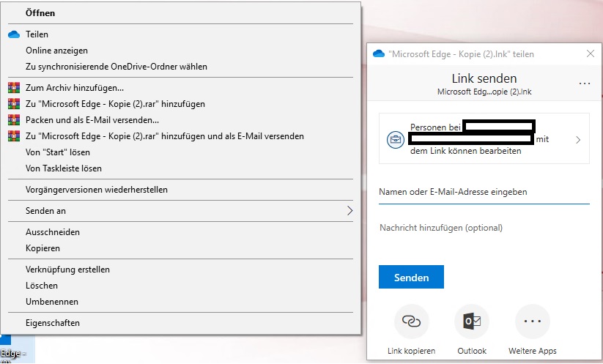Image resolution: width=603 pixels, height=364 pixels.
Task: Expand the Senden an submenu
Action: coord(181,211)
